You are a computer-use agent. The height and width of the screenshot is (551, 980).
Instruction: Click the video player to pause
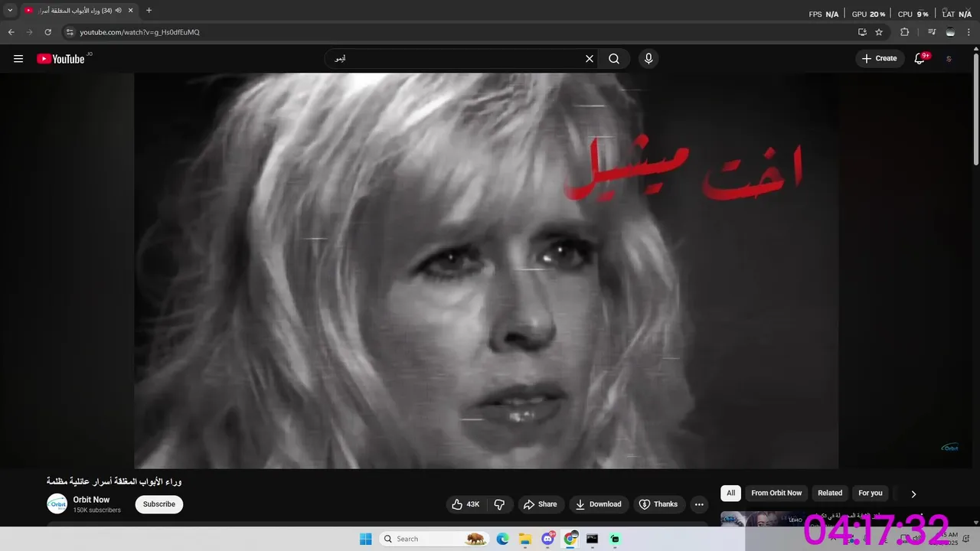[x=486, y=270]
